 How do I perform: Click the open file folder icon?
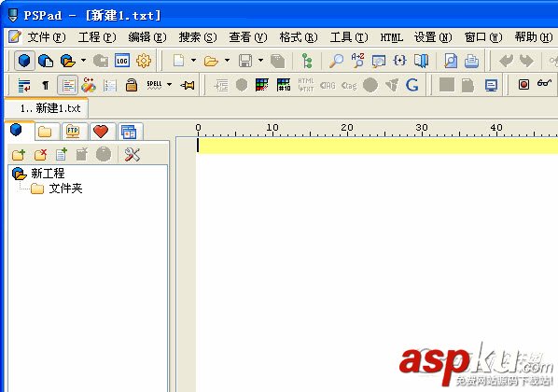pos(211,61)
